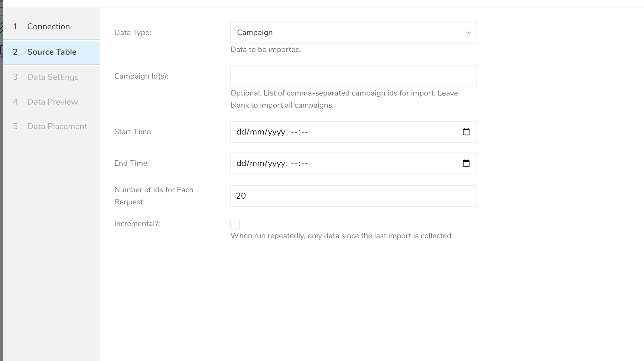The width and height of the screenshot is (644, 361).
Task: Select the yyyy segment in End Time
Action: 276,164
